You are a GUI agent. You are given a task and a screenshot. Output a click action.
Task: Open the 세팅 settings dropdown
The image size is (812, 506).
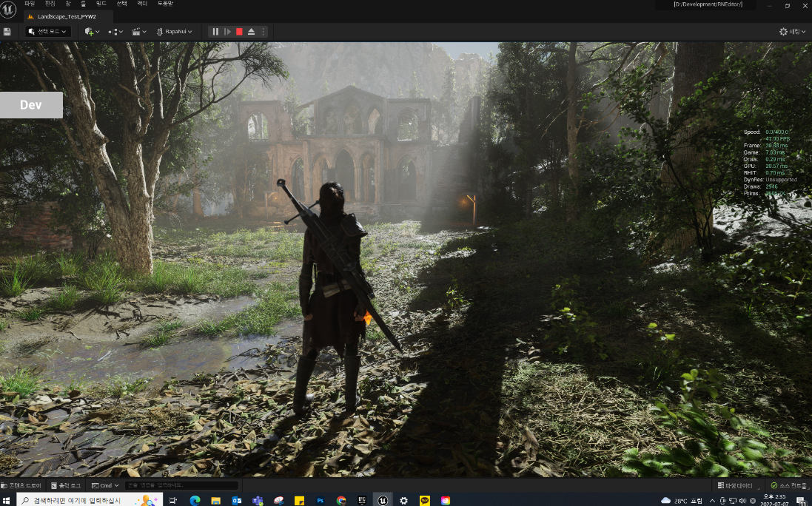coord(792,32)
